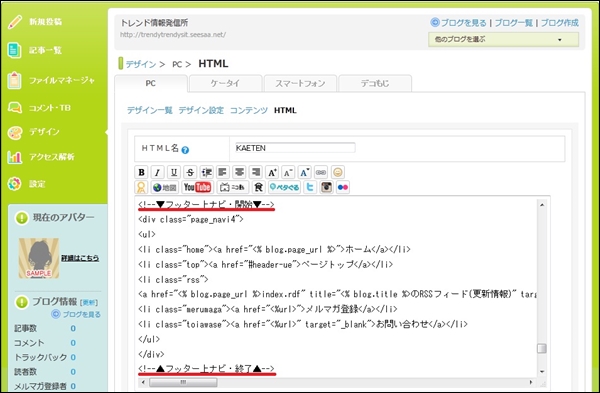The height and width of the screenshot is (393, 600).
Task: Click the award ribbon toolbar icon
Action: click(141, 188)
